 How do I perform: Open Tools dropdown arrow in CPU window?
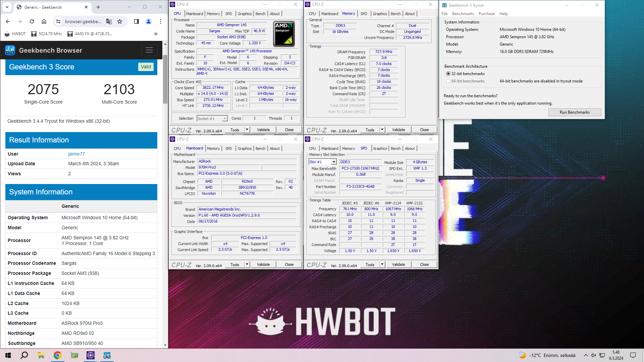coord(247,130)
